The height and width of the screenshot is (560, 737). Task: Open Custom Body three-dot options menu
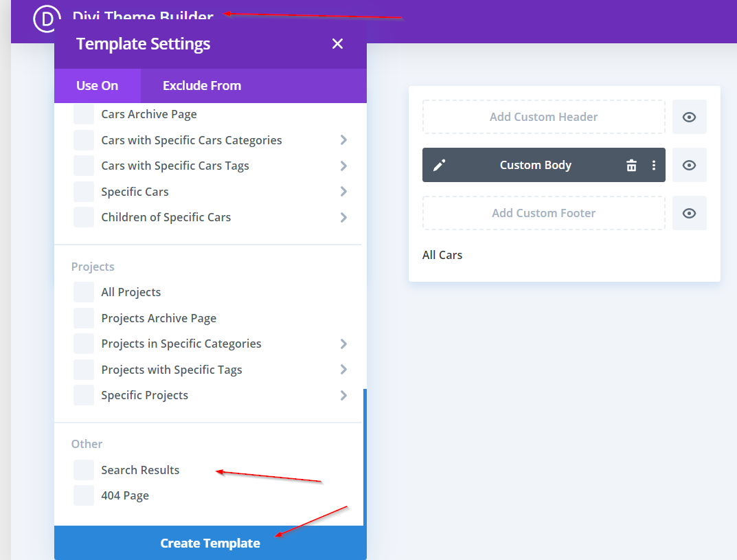click(654, 165)
